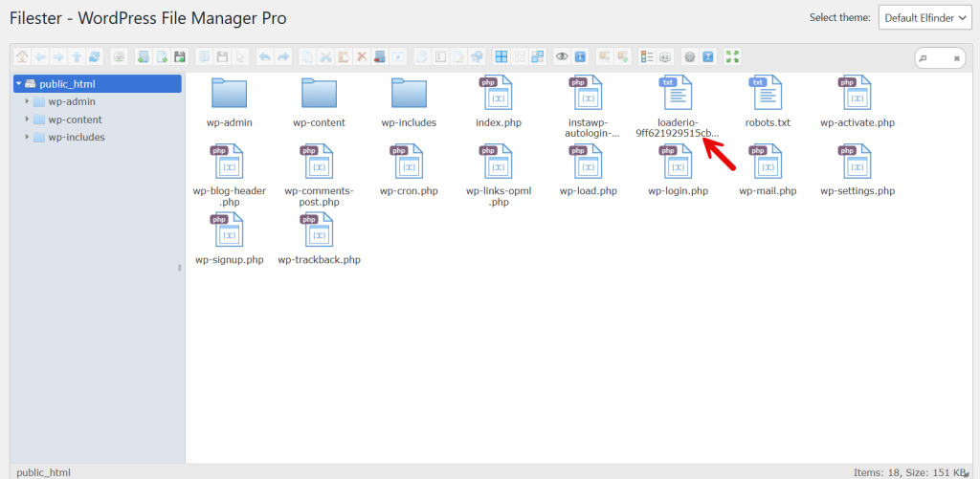Screen dimensions: 980x479
Task: Select the wp-settings.php file
Action: pyautogui.click(x=857, y=171)
